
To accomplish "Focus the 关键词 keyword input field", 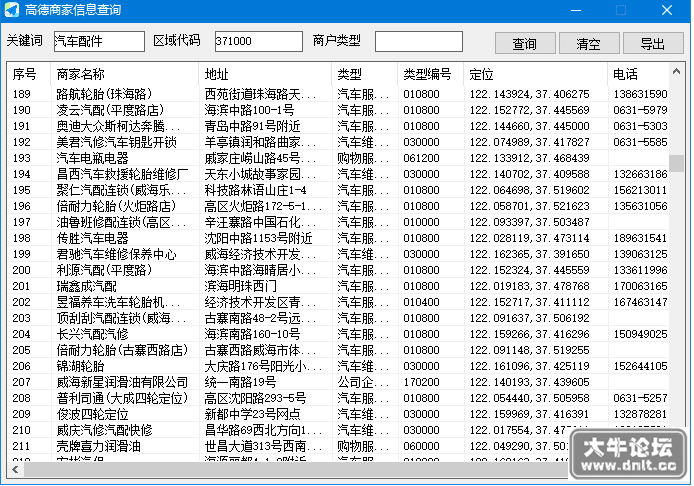I will click(x=99, y=41).
